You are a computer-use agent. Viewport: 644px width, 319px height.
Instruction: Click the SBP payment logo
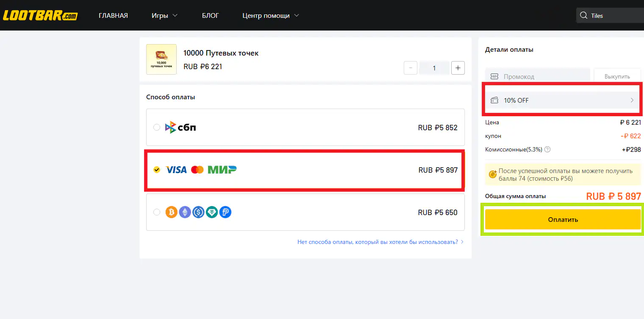pos(180,127)
